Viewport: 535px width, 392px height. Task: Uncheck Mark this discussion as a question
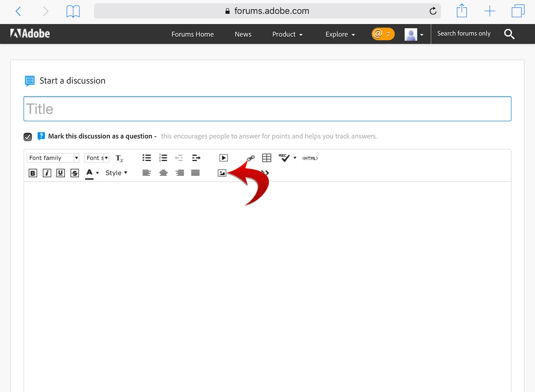[x=28, y=137]
